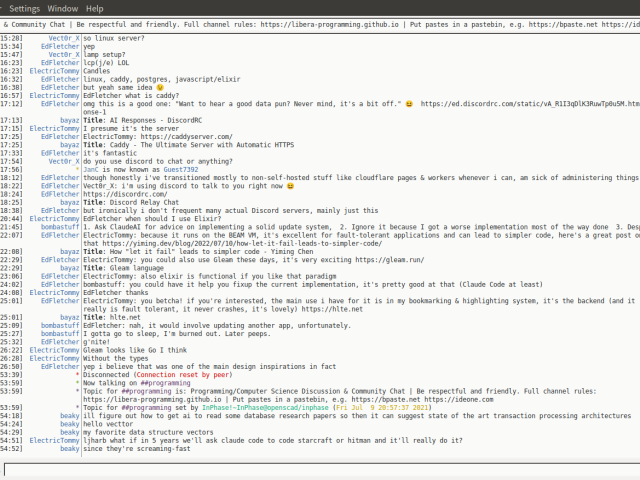Open the bpaste.net link in topic bar
The width and height of the screenshot is (640, 480).
coord(563,24)
